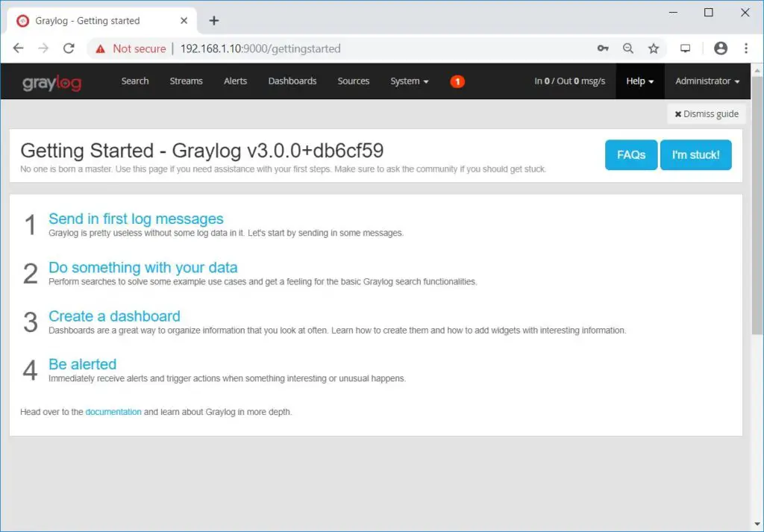Close the Graylog Getting started tab
Screen dimensions: 764x532
(x=184, y=20)
